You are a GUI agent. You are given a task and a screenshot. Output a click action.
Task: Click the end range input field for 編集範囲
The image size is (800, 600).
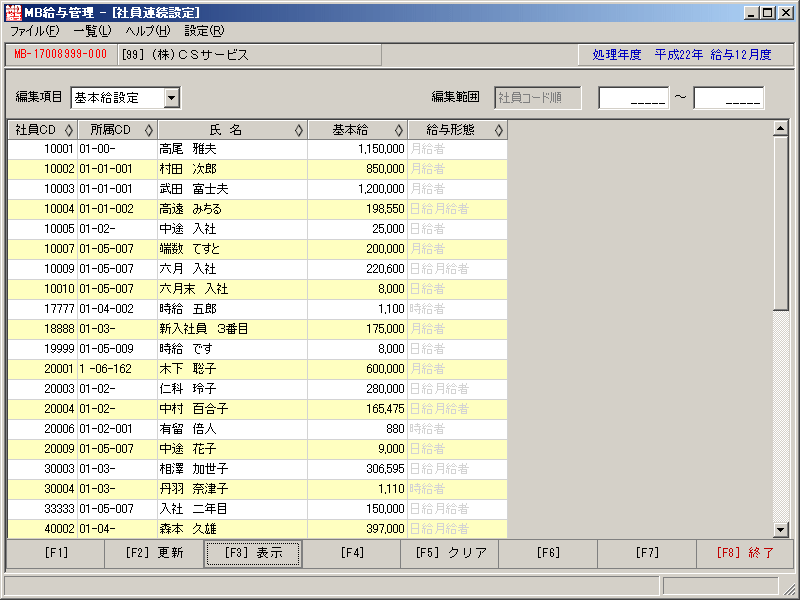coord(729,98)
